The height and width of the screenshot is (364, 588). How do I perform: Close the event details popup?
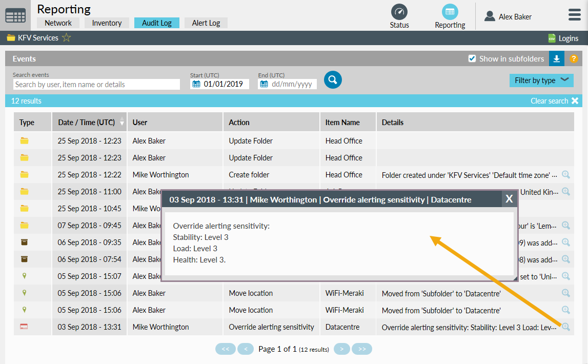[x=509, y=199]
